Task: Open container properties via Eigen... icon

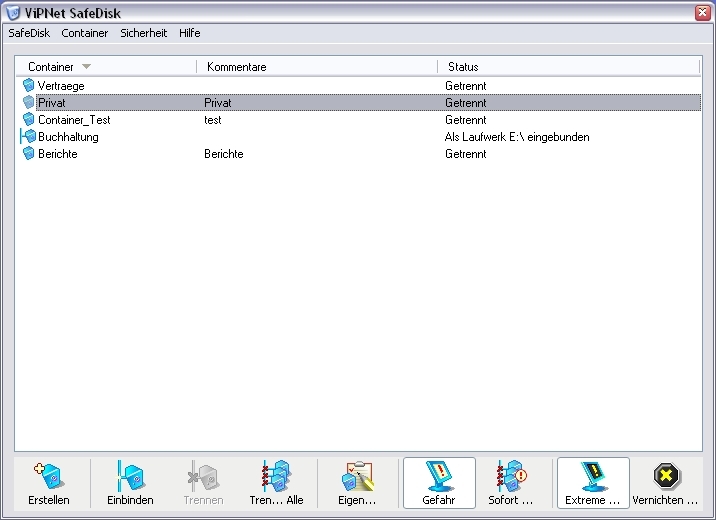Action: [358, 474]
